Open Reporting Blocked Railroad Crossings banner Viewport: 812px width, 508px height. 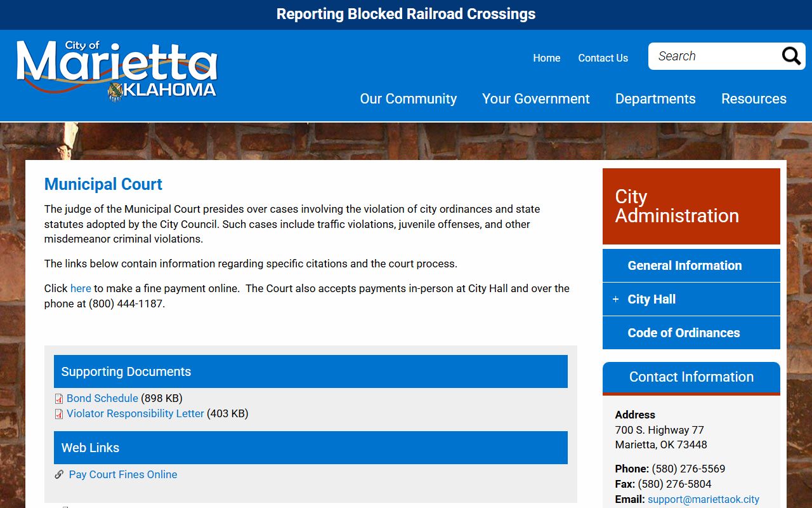pos(406,14)
